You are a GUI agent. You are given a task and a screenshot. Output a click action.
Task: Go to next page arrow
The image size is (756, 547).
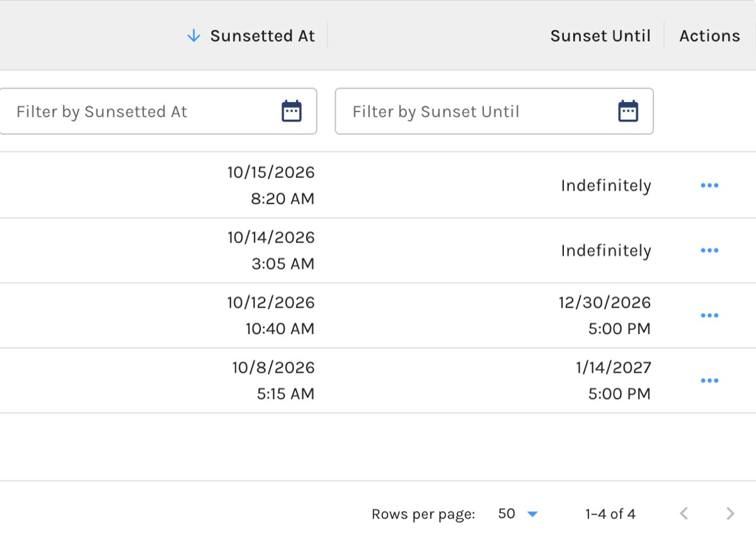[x=730, y=514]
